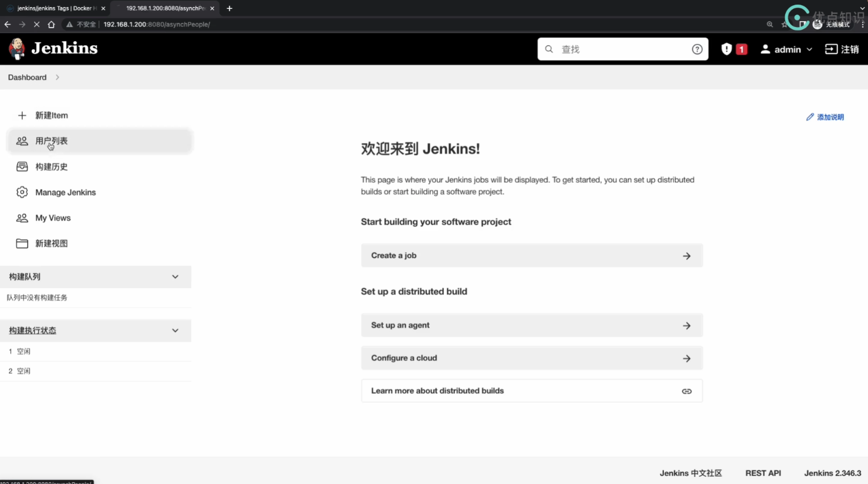Click the Jenkins 2.346.3 version button

click(x=833, y=473)
